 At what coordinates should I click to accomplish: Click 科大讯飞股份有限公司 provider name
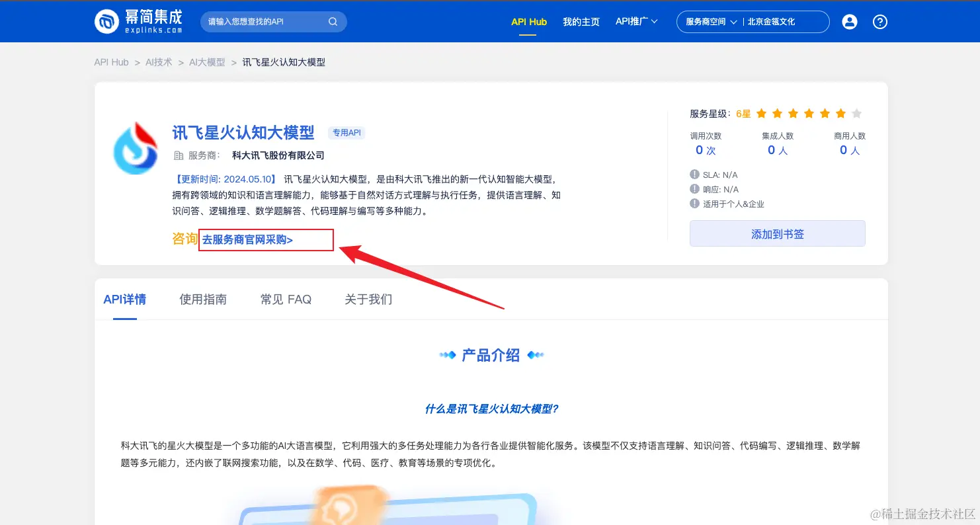pos(278,155)
